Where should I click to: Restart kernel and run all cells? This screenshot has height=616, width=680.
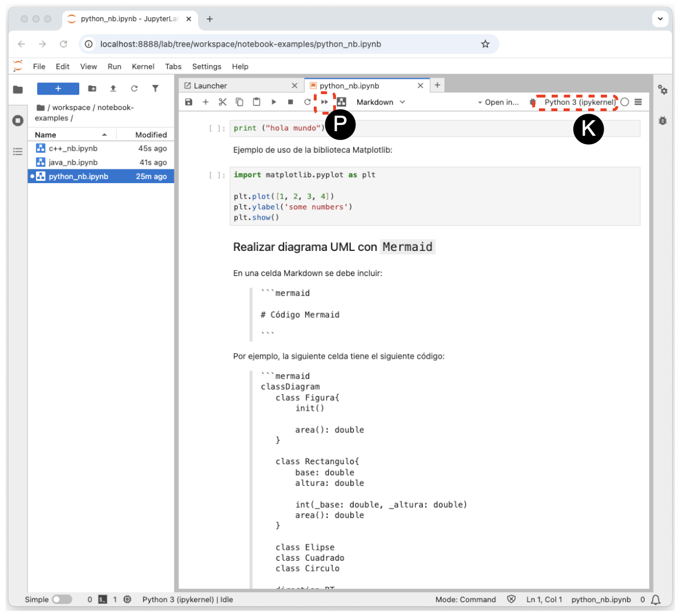(x=325, y=102)
